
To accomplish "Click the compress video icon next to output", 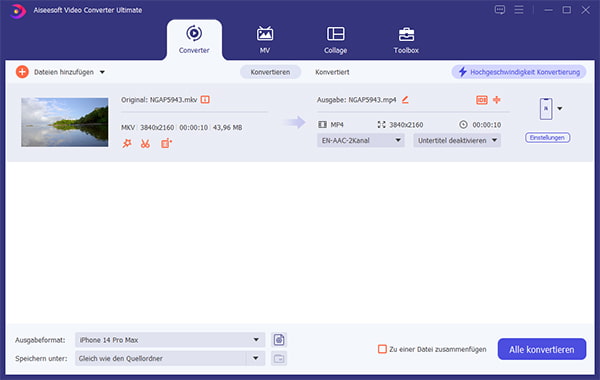I will pyautogui.click(x=481, y=100).
